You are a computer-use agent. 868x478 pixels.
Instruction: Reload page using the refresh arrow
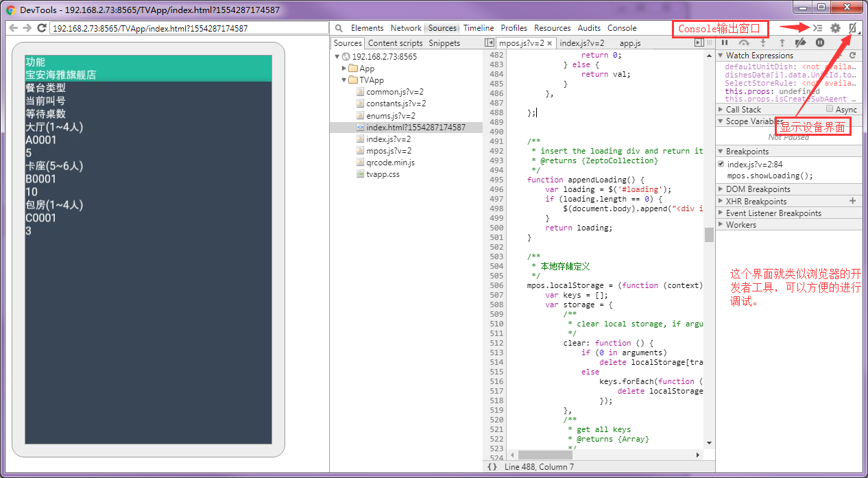41,28
